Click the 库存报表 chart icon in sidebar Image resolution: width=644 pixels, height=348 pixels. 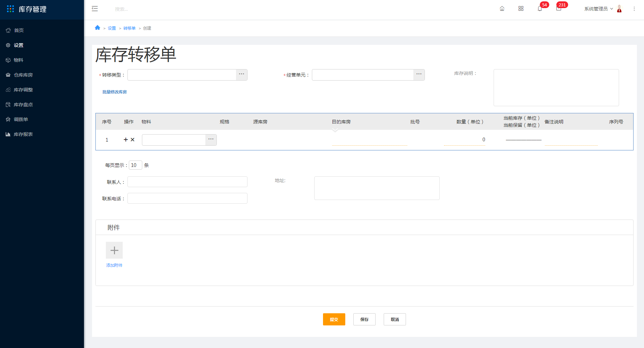pyautogui.click(x=8, y=134)
